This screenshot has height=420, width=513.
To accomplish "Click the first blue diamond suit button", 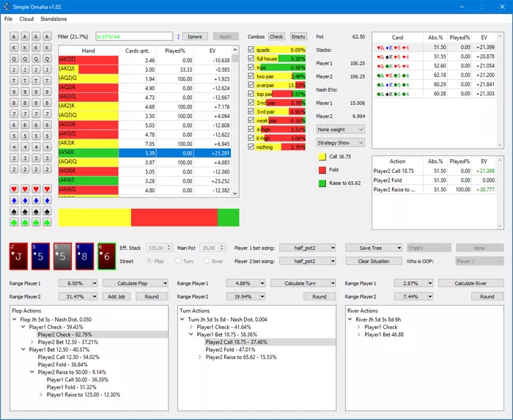I will [x=14, y=201].
